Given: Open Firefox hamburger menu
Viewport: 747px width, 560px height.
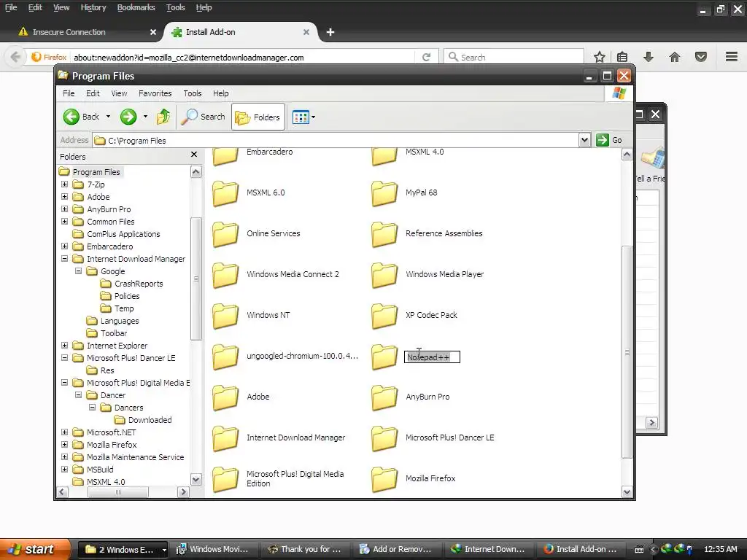Looking at the screenshot, I should click(732, 57).
